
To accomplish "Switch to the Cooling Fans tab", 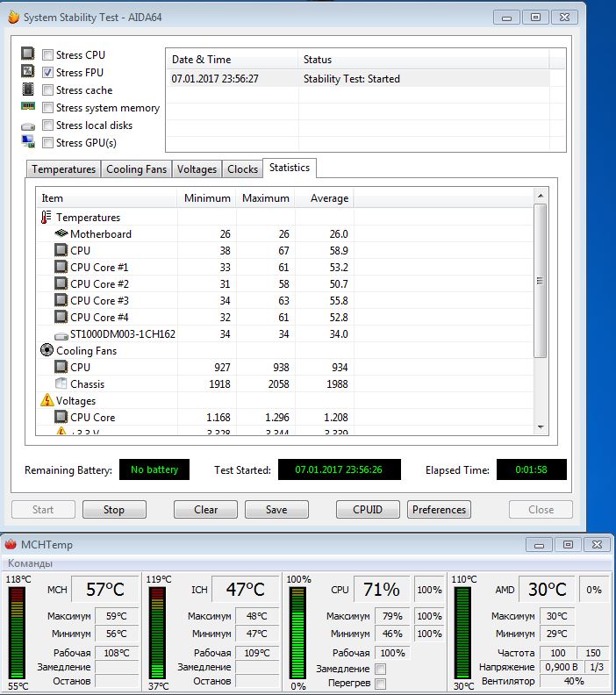I will [137, 169].
